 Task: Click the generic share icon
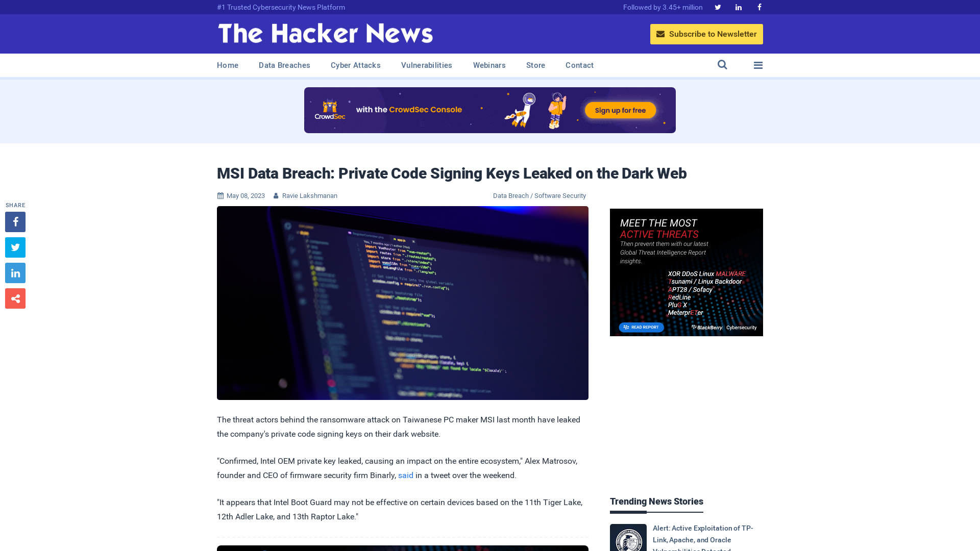pos(15,298)
